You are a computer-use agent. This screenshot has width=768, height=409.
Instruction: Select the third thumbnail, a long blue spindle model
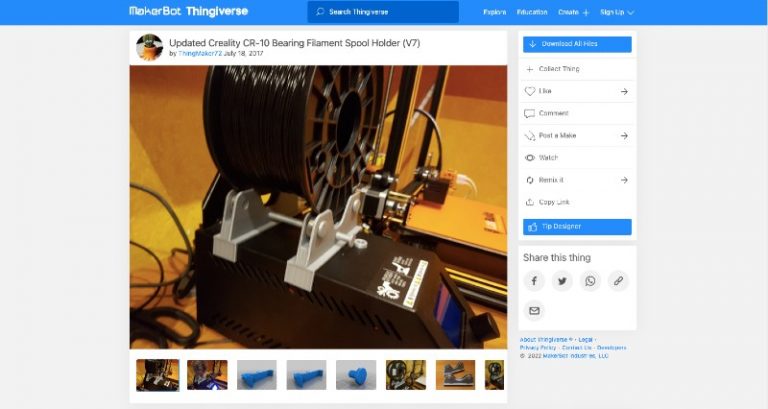click(x=257, y=375)
